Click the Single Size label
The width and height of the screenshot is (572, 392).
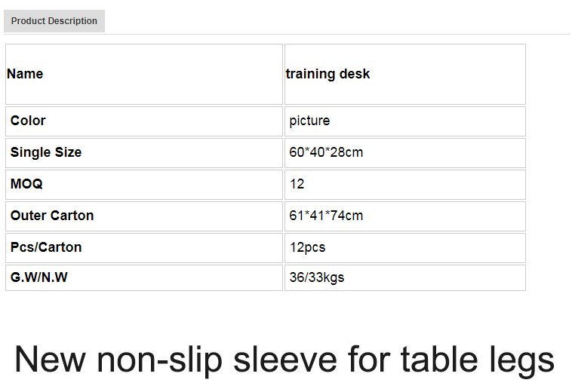pos(46,152)
